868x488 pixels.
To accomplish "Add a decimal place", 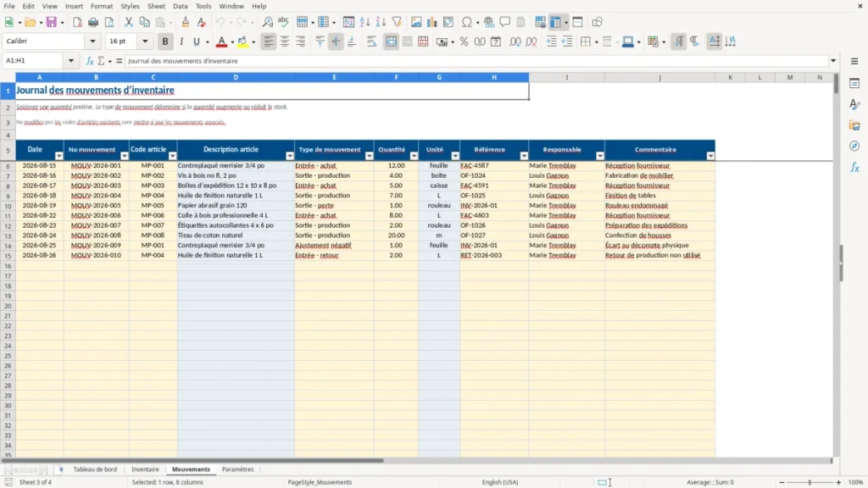I will [515, 42].
